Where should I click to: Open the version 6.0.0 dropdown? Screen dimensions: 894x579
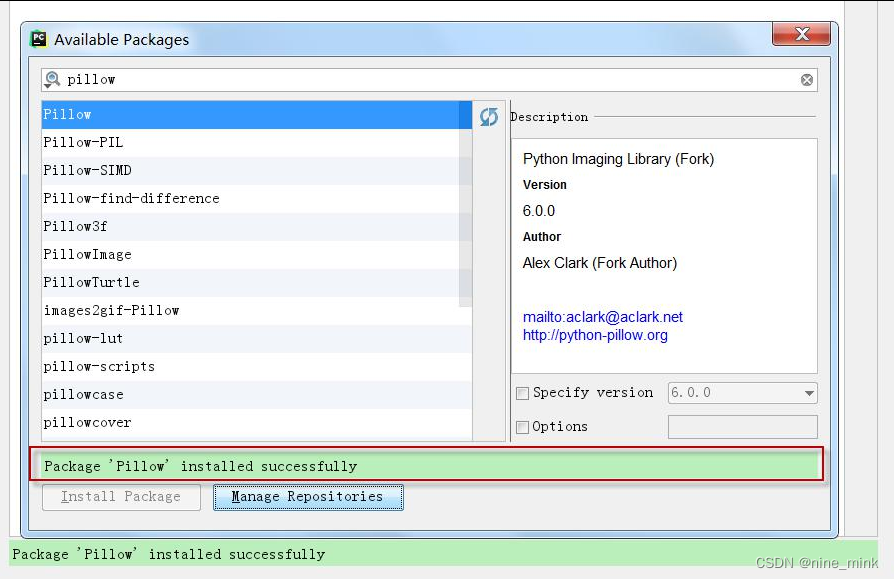click(742, 393)
